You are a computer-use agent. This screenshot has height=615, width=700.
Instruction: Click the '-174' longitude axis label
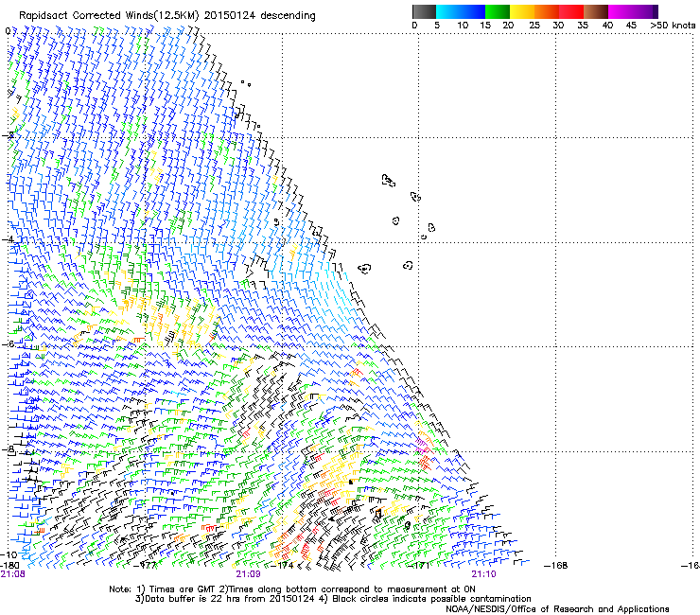coord(283,566)
